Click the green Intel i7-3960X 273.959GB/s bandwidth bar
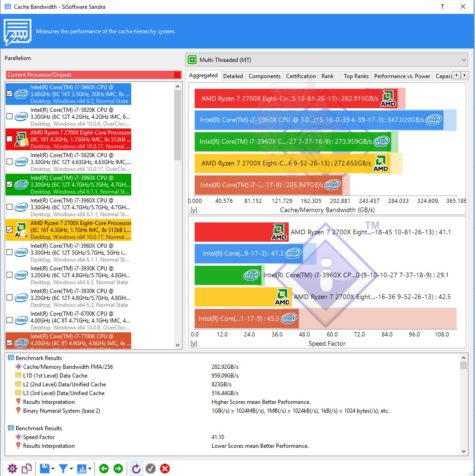 coord(292,141)
